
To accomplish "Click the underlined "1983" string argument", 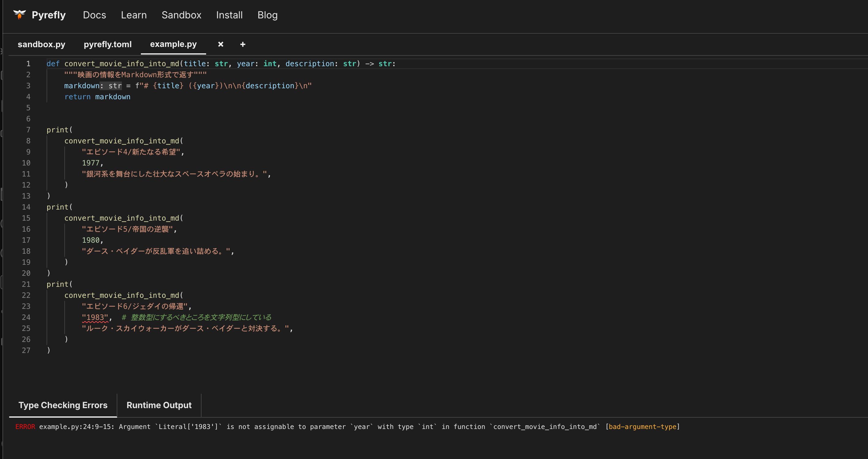I will click(x=95, y=317).
